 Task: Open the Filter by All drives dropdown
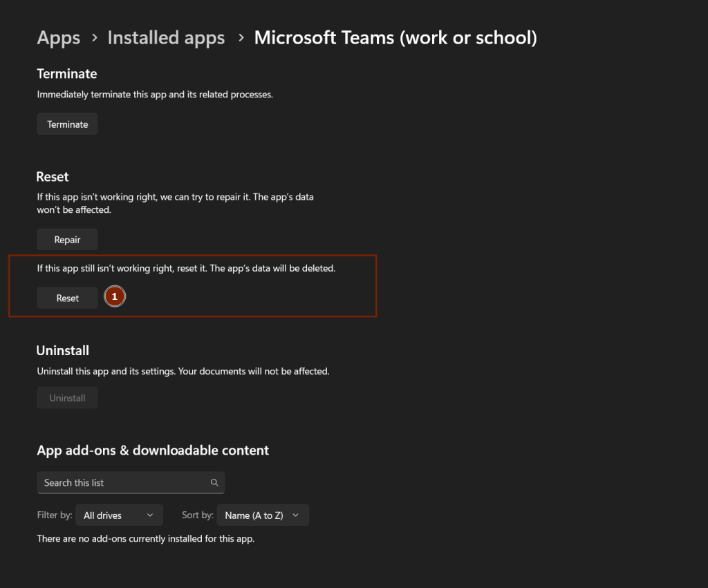click(x=119, y=515)
